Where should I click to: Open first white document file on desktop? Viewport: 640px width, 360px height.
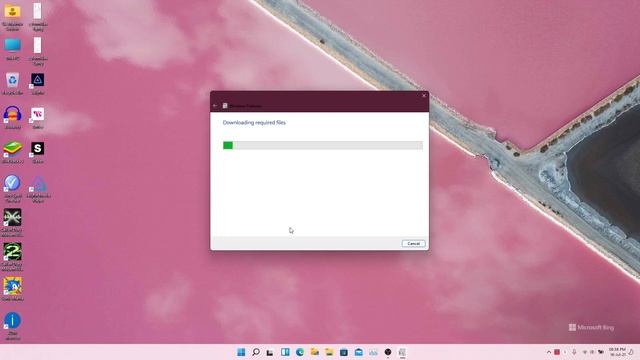(x=38, y=17)
